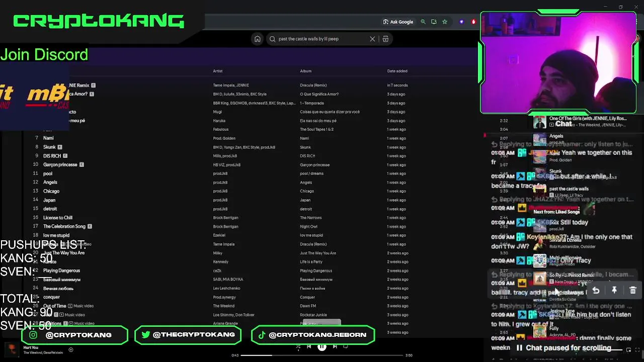The width and height of the screenshot is (644, 362).
Task: Resume chat via 'Chat paused for scrolling'
Action: point(563,347)
